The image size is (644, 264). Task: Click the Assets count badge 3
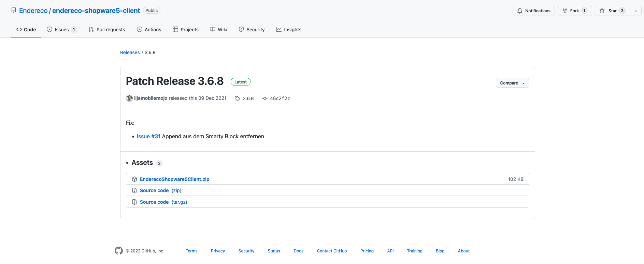coord(159,163)
